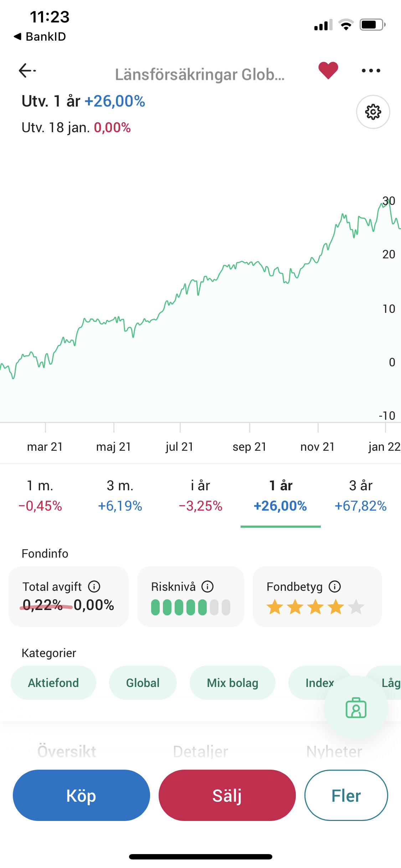Select the i år period
The image size is (401, 868).
point(200,495)
